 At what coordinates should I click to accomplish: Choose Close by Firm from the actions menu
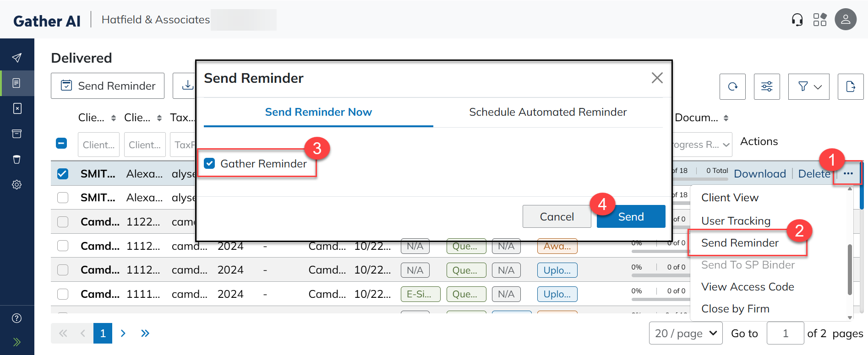pos(735,308)
